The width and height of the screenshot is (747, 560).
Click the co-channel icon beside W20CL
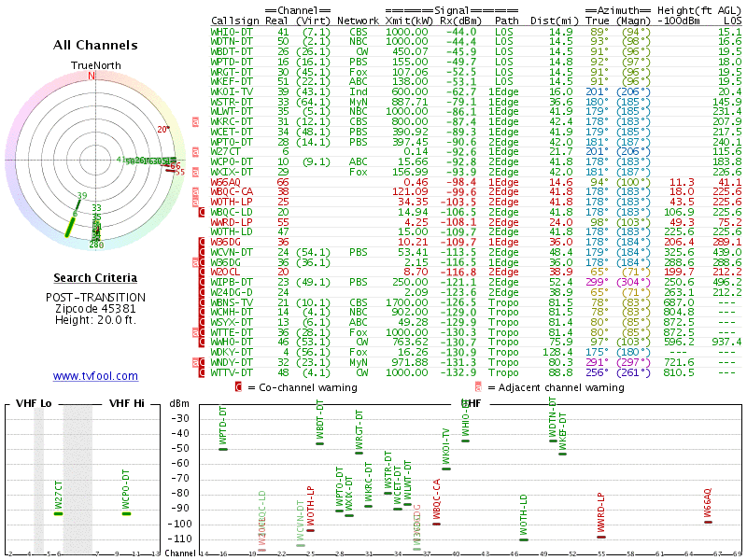click(x=202, y=272)
